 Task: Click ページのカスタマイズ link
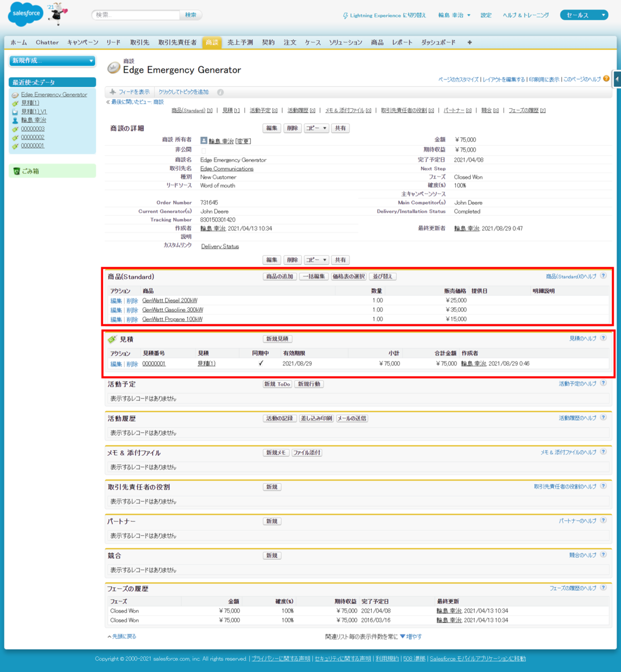point(458,80)
